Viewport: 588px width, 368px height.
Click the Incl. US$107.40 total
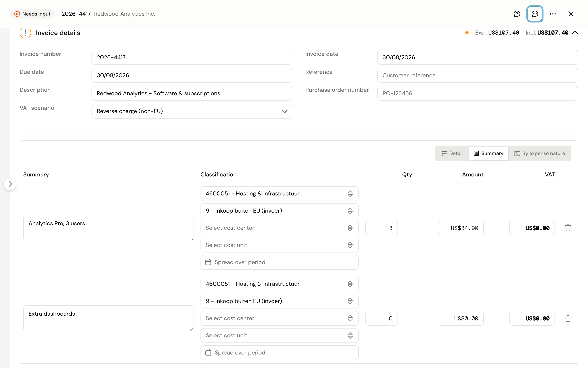547,33
